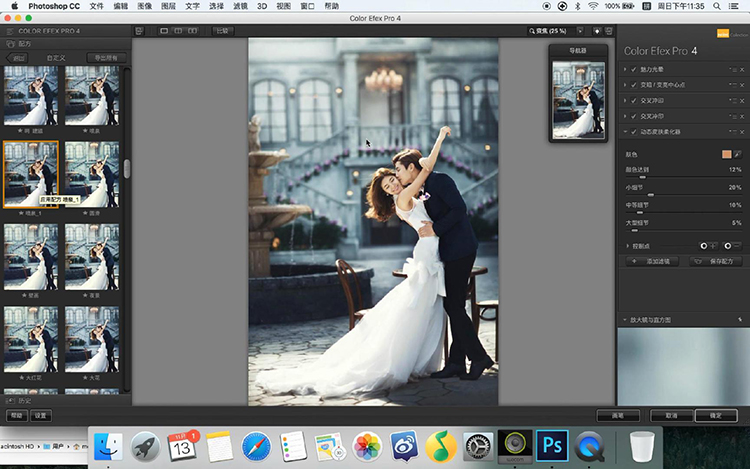Switch to split preview view
The width and height of the screenshot is (750, 469).
click(x=178, y=31)
